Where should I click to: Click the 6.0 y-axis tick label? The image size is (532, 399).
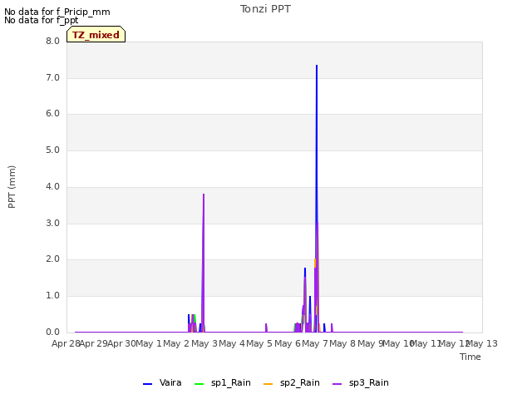[52, 114]
